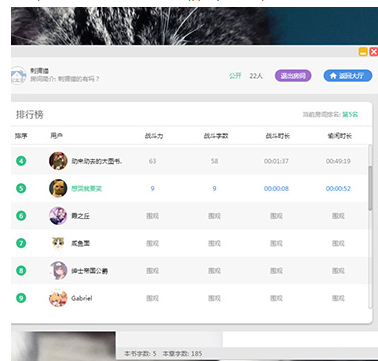Click green rank badge number 8
The image size is (378, 361).
pyautogui.click(x=21, y=270)
